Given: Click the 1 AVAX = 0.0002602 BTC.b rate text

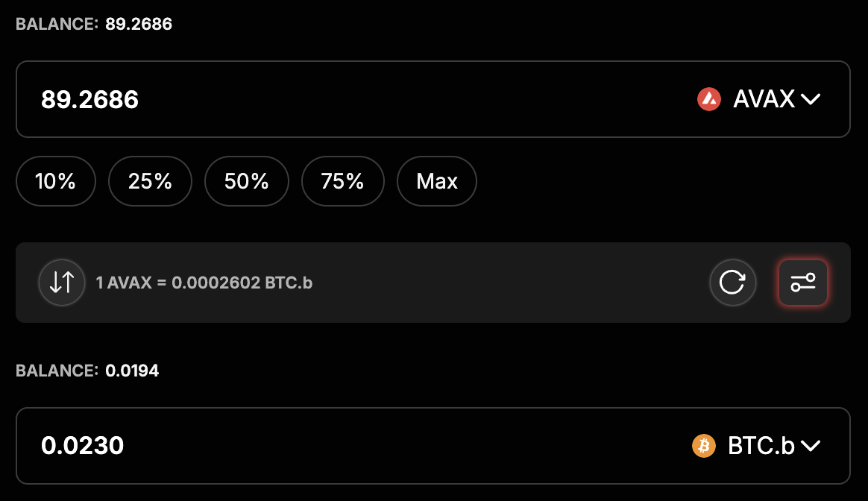Looking at the screenshot, I should 204,283.
